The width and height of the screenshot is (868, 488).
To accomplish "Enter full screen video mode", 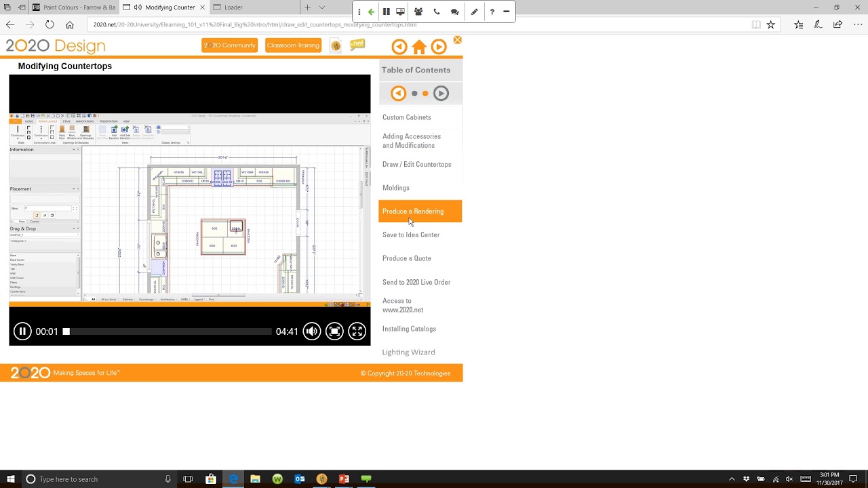I will click(x=357, y=331).
